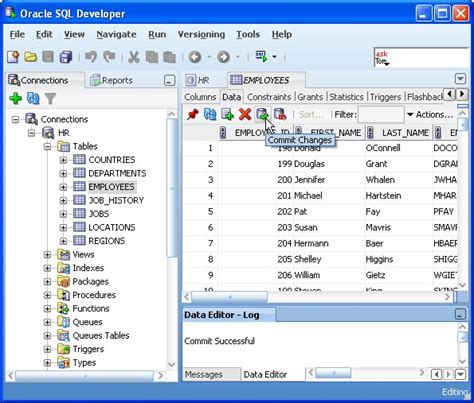
Task: Expand the COUNTRIES table node
Action: pyautogui.click(x=63, y=160)
